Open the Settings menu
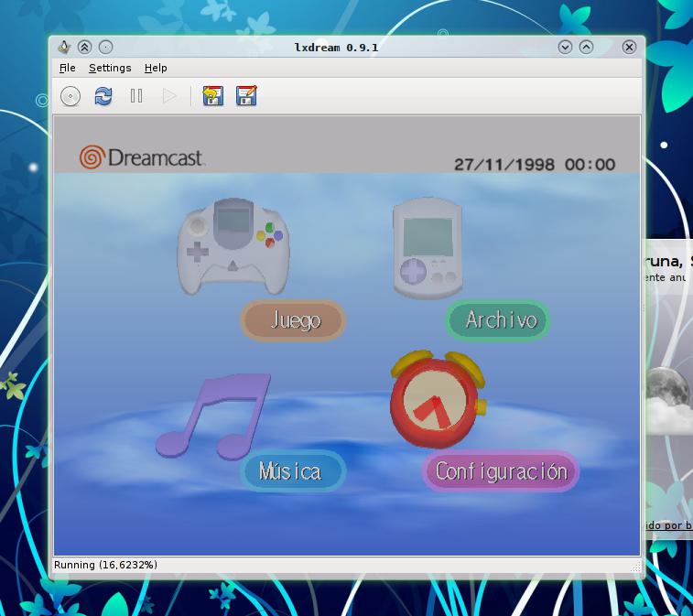The width and height of the screenshot is (693, 616). pyautogui.click(x=110, y=68)
